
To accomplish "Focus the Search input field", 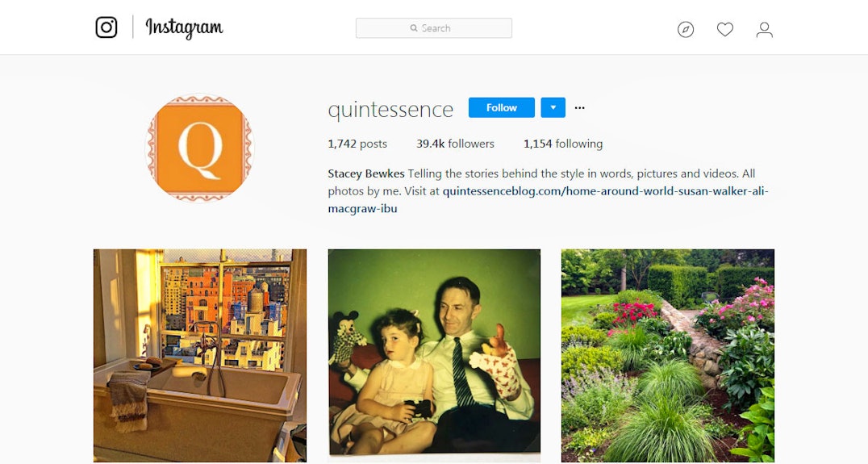I will click(433, 28).
